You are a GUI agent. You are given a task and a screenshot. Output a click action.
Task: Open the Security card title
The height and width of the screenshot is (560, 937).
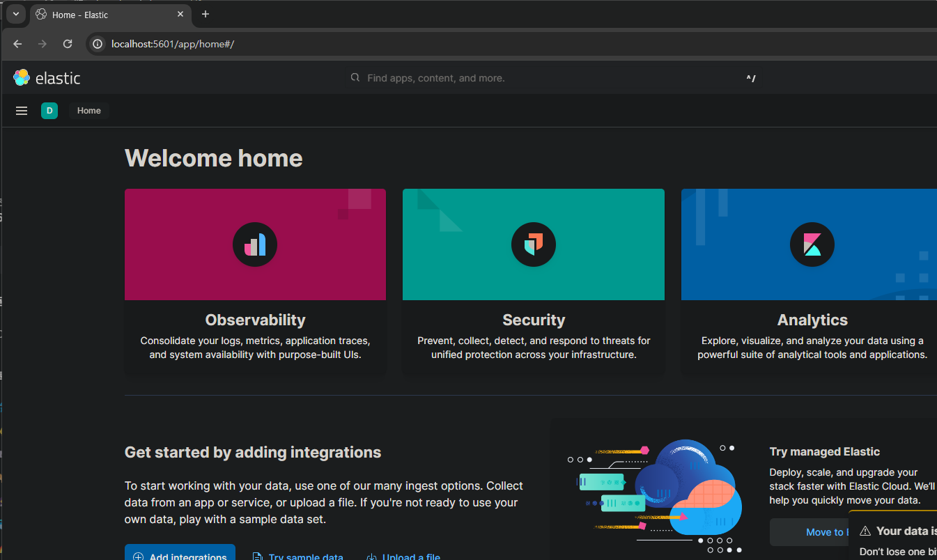point(534,320)
